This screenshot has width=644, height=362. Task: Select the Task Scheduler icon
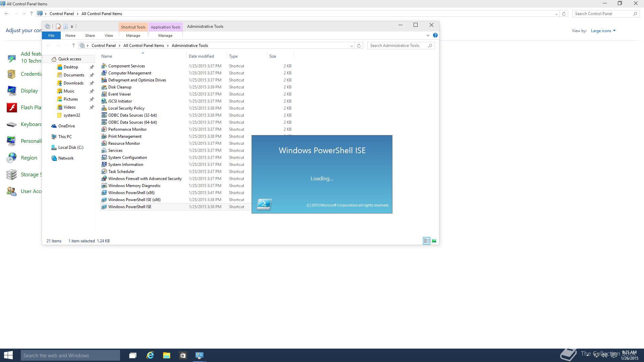[x=104, y=172]
